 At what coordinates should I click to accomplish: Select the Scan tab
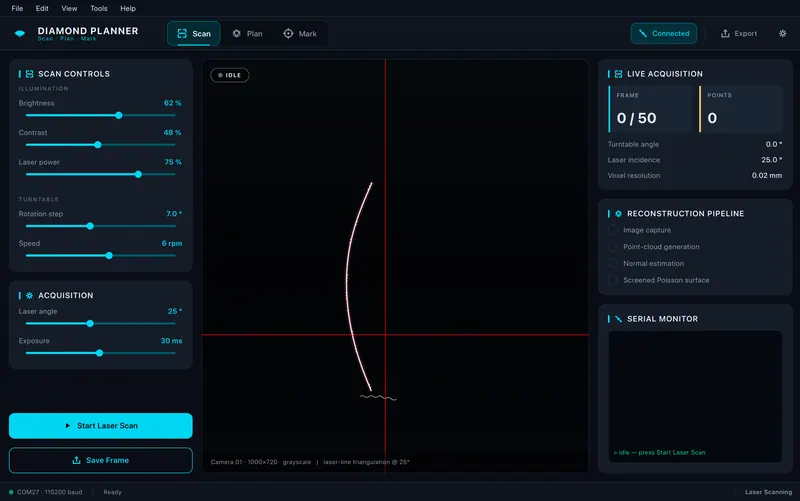(x=194, y=34)
